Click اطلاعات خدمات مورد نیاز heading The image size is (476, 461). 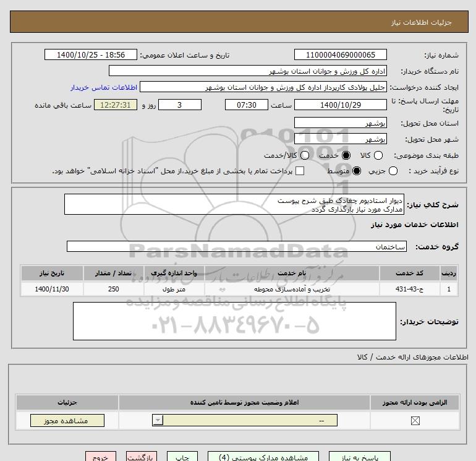click(x=414, y=225)
